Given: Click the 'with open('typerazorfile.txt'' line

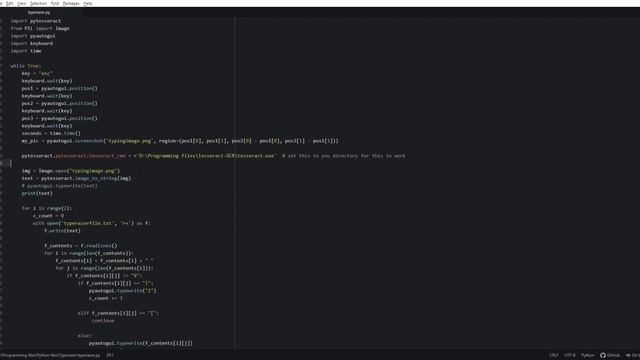Looking at the screenshot, I should tap(92, 223).
